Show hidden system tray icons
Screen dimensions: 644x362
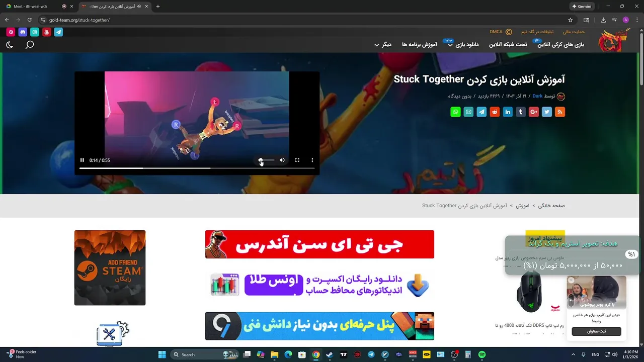click(573, 354)
